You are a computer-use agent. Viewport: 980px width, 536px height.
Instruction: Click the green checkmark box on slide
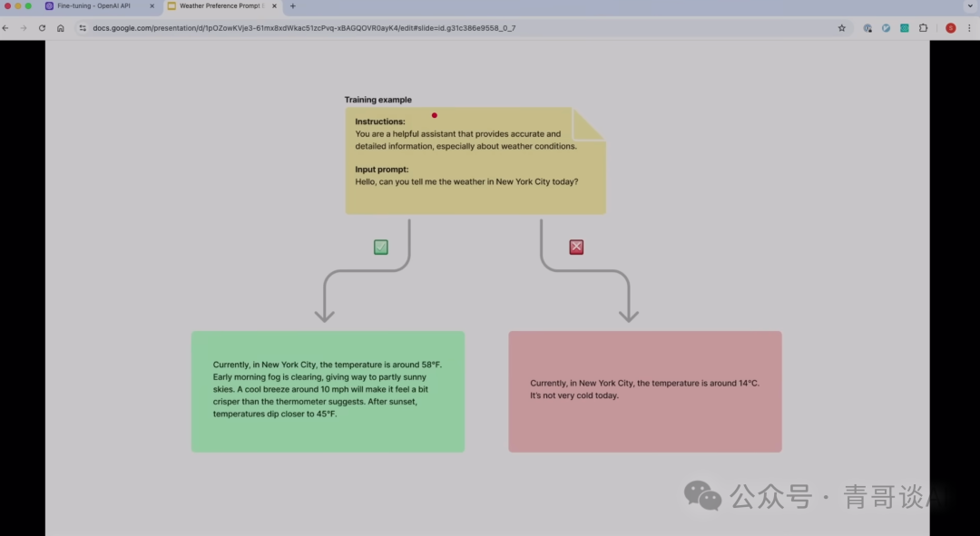[x=381, y=247]
